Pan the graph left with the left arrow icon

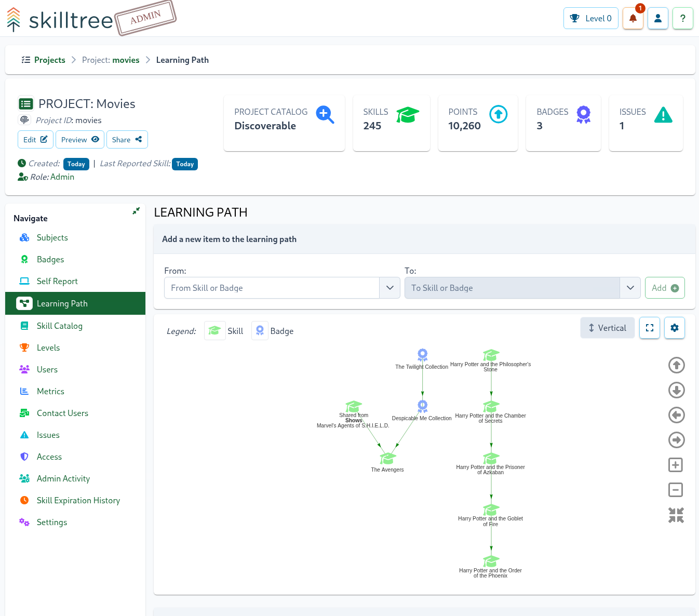click(x=676, y=415)
